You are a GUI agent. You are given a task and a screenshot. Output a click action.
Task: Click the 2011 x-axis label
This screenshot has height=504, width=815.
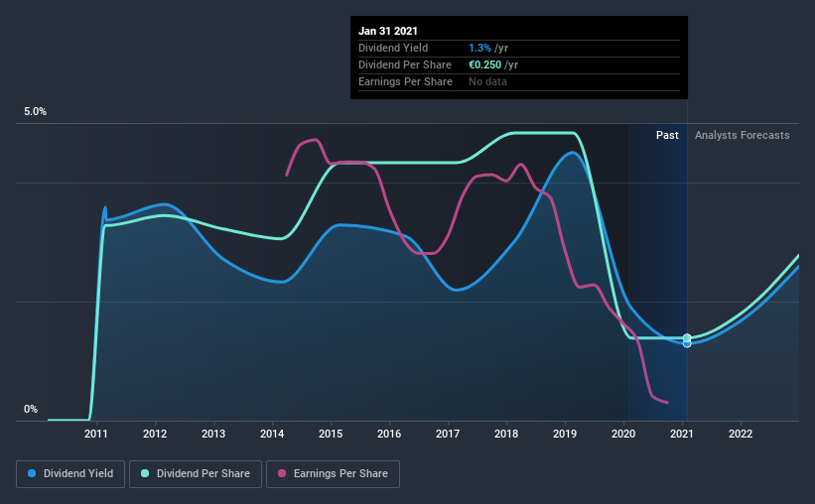click(96, 434)
